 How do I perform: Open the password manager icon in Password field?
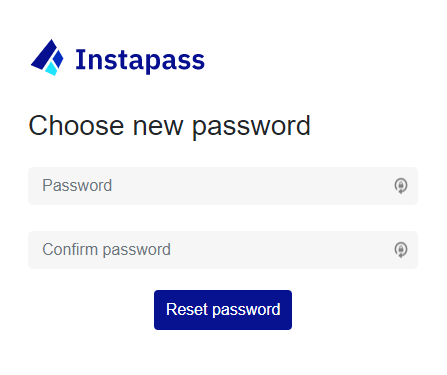(401, 186)
